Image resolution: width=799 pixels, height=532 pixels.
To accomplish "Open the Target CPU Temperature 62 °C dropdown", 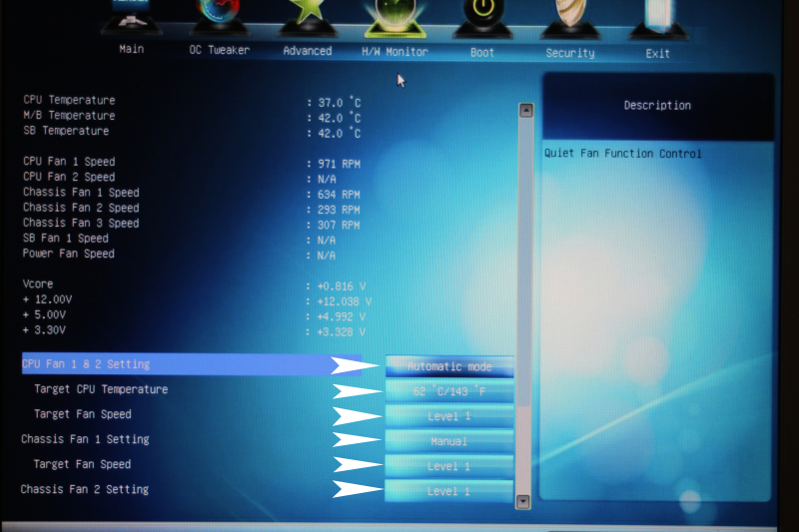I will [x=449, y=391].
